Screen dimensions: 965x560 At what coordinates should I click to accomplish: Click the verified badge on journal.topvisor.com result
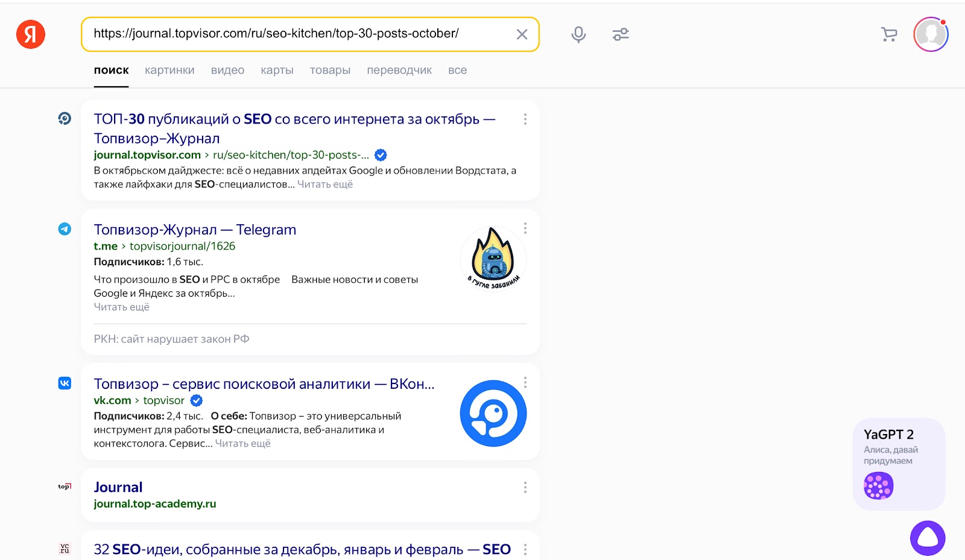(x=379, y=155)
